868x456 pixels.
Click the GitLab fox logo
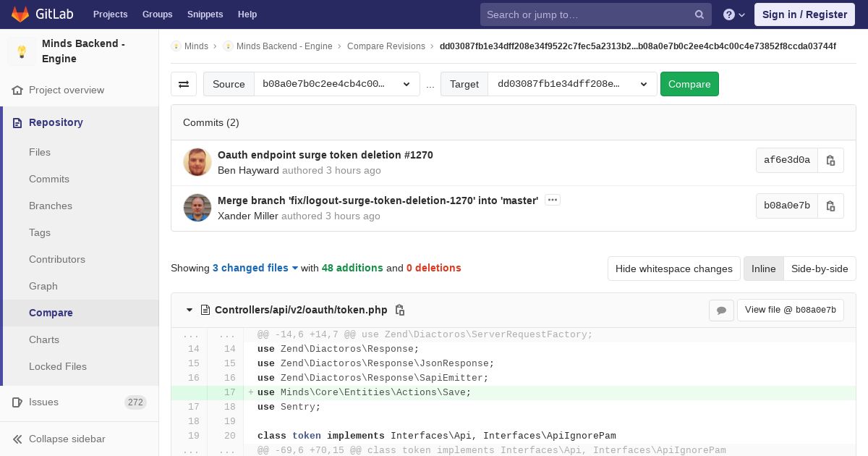pyautogui.click(x=20, y=14)
